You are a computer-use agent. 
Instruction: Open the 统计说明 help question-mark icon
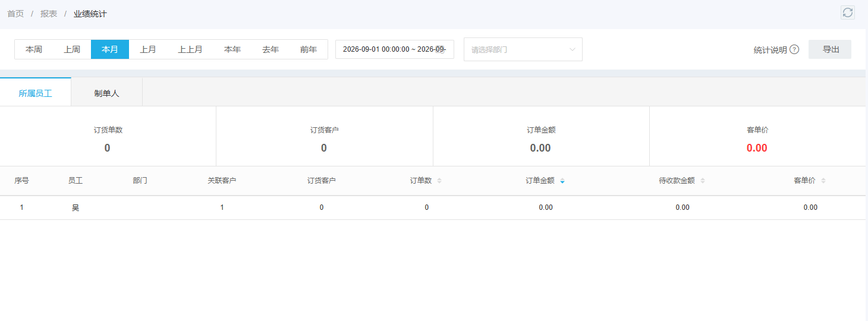(x=794, y=50)
